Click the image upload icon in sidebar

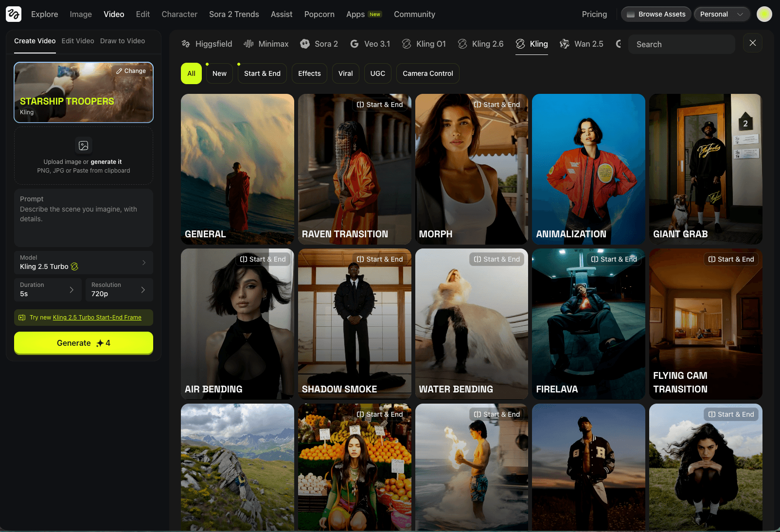coord(83,145)
